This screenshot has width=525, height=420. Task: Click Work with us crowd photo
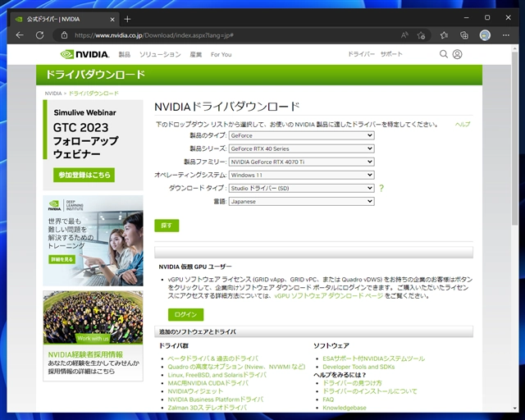point(93,317)
